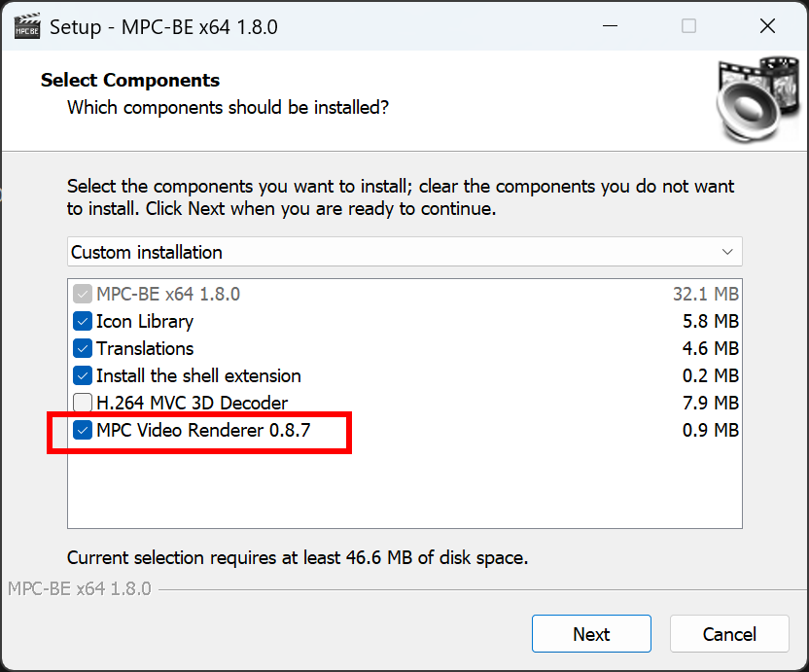Image resolution: width=809 pixels, height=672 pixels.
Task: Click the Next button
Action: (591, 634)
